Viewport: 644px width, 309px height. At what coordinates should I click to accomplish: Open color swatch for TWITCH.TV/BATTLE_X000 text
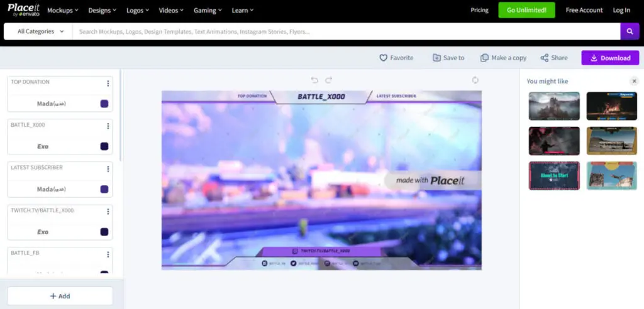(x=104, y=232)
